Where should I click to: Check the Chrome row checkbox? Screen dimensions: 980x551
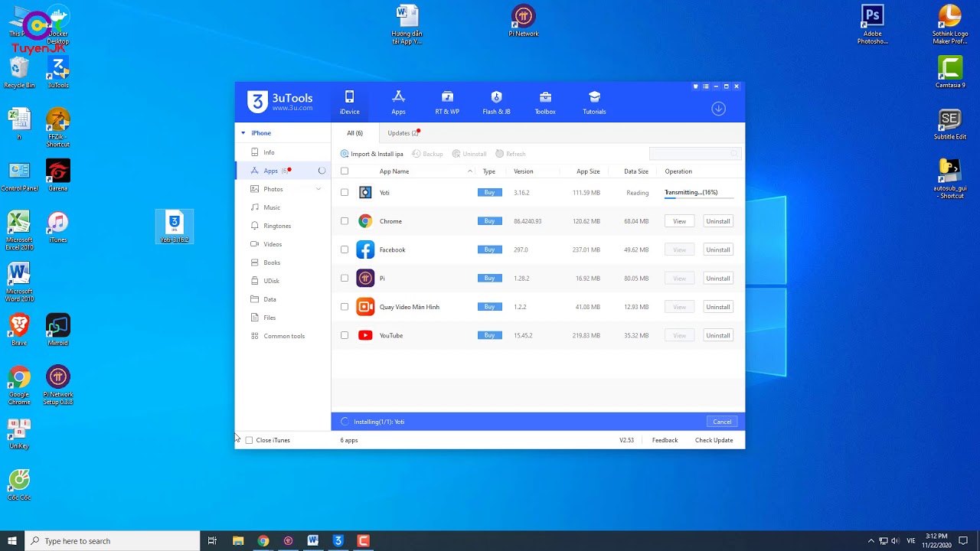tap(345, 221)
